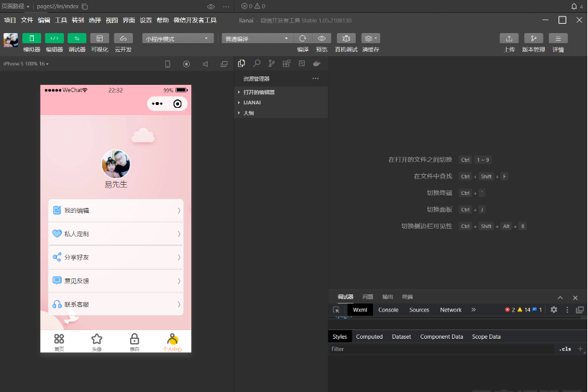Open the upload button in toolbar
This screenshot has width=588, height=392.
pos(509,38)
